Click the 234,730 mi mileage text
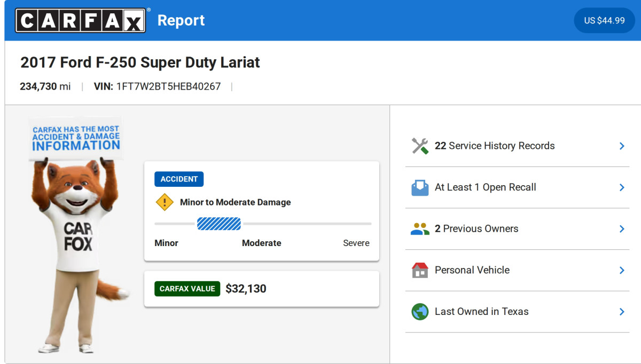Screen dimensions: 641x364 pos(45,86)
